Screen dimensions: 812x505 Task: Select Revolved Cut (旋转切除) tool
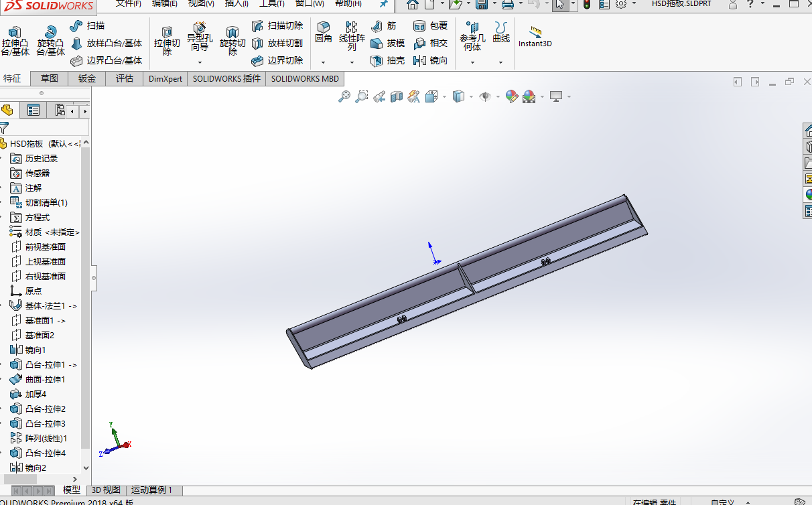pyautogui.click(x=232, y=41)
